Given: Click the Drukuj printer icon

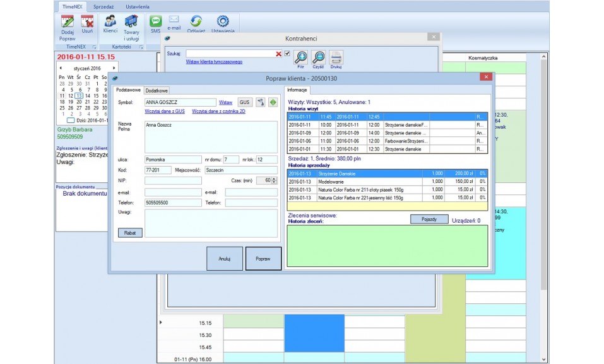Looking at the screenshot, I should [x=336, y=57].
